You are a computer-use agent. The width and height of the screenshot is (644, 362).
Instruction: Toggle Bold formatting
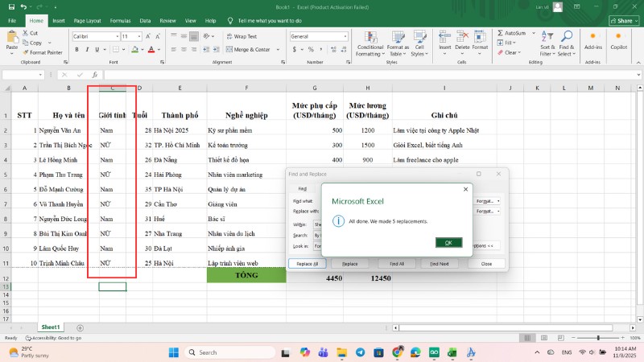coord(75,49)
